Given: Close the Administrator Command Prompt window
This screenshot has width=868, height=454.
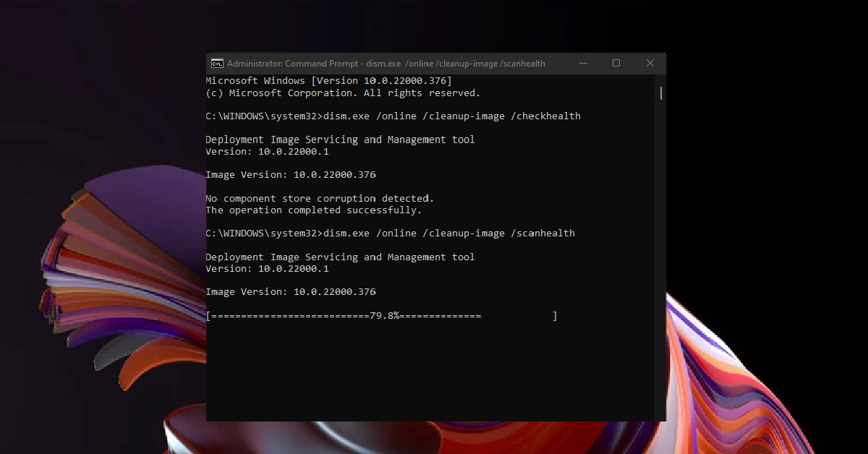Looking at the screenshot, I should point(650,64).
